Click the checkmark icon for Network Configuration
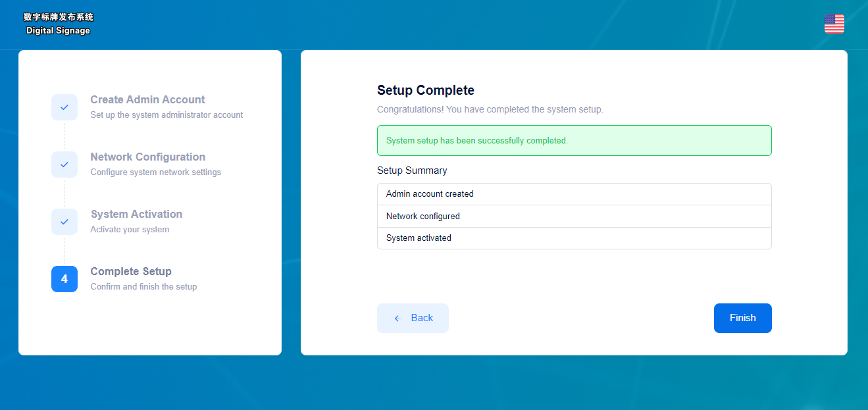 tap(64, 165)
